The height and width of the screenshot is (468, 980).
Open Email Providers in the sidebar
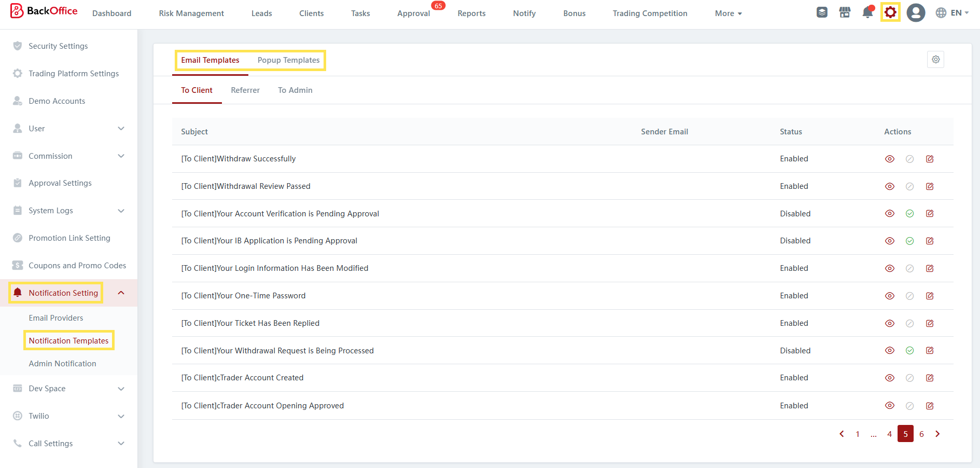[x=56, y=318]
